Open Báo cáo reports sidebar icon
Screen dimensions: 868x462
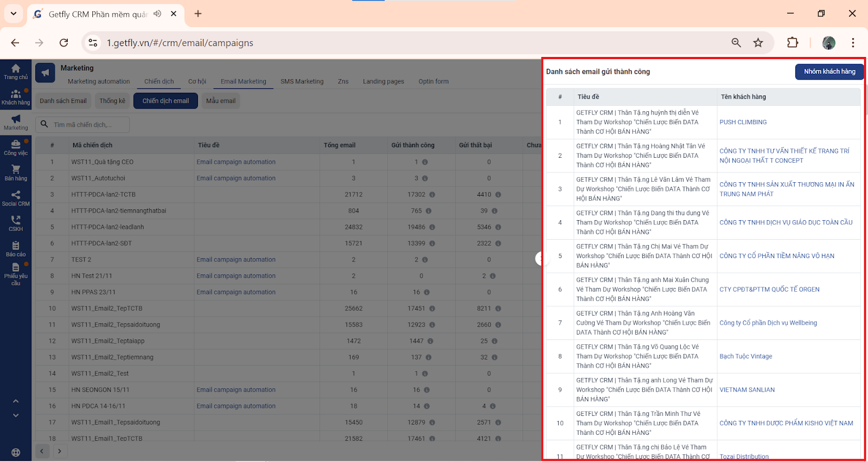[16, 249]
